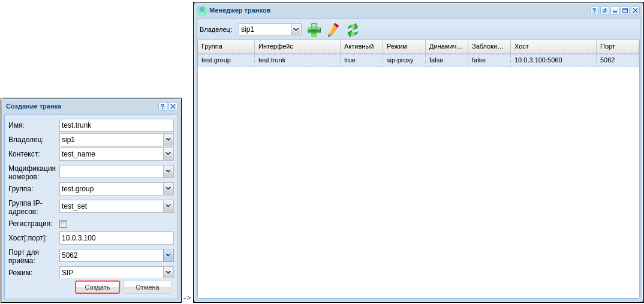Click Trunk Manager window title icon

[x=202, y=10]
